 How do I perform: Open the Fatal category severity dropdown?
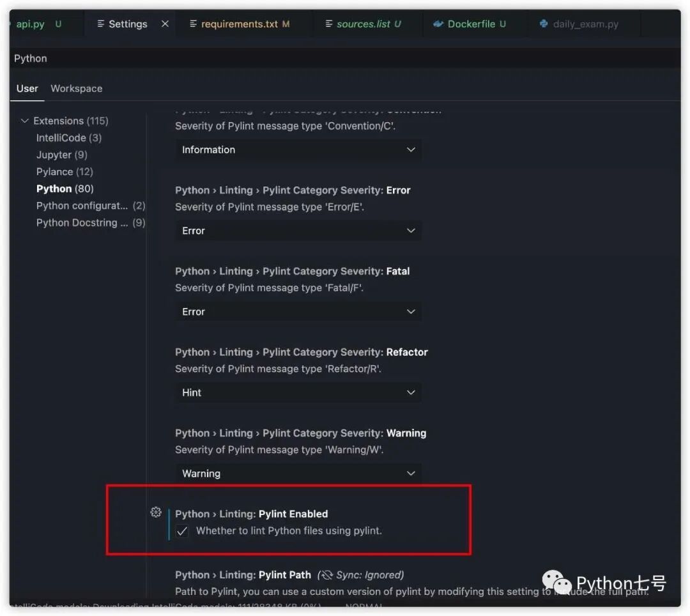click(298, 312)
